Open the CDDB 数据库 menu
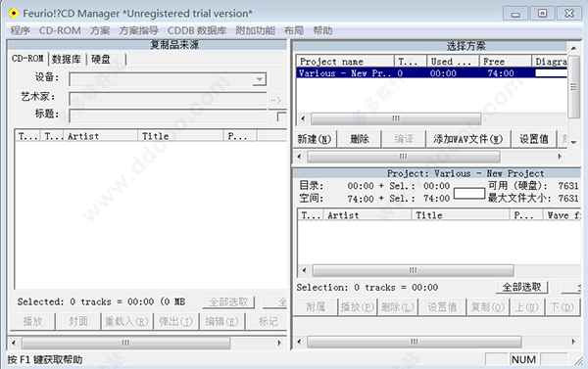This screenshot has height=369, width=588. pos(197,30)
